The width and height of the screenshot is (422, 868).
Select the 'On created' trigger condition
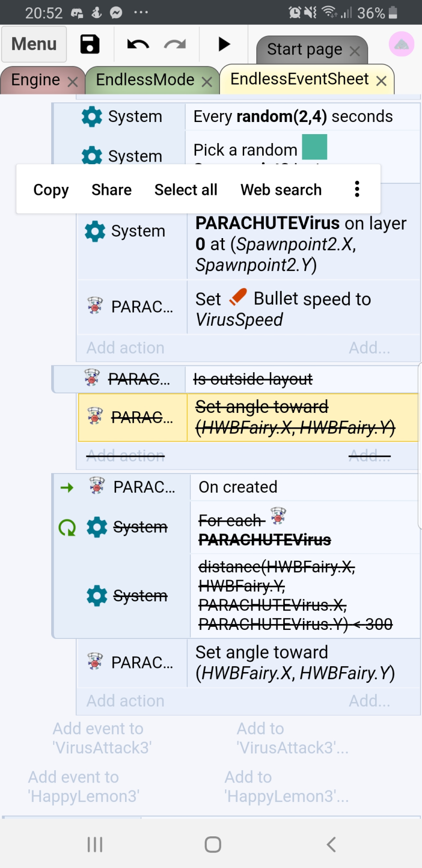pos(238,487)
